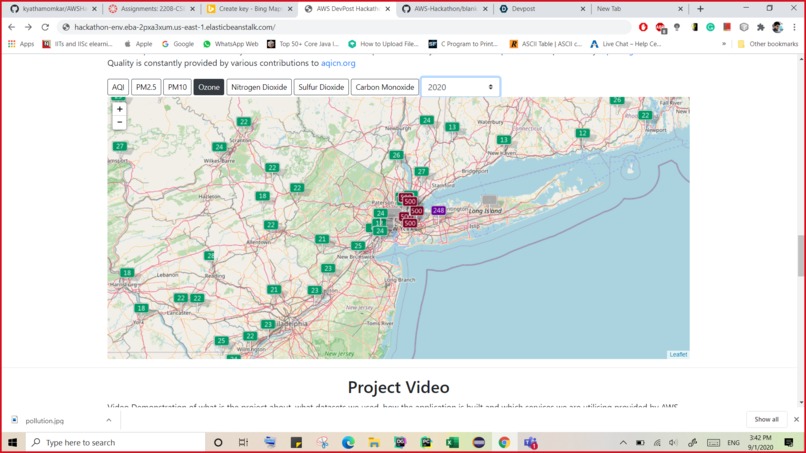The width and height of the screenshot is (806, 453).
Task: Switch to the kyathamomkar GitHub tab
Action: click(x=54, y=9)
